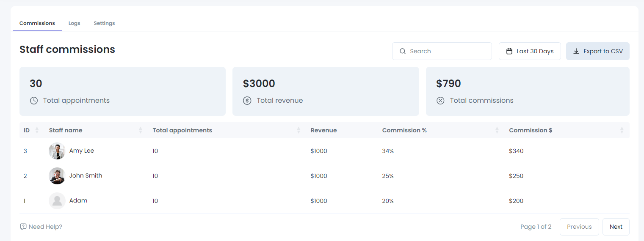Sort by Commission % column arrows
This screenshot has width=644, height=241.
[497, 130]
